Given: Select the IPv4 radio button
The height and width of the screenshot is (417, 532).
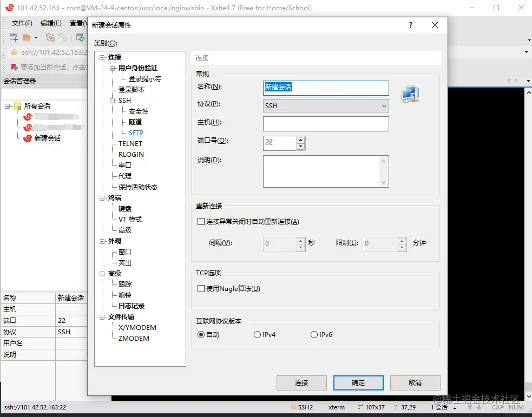Looking at the screenshot, I should (257, 335).
